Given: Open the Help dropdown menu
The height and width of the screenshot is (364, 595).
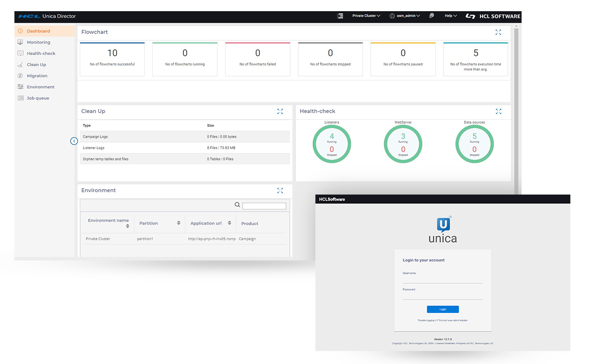Looking at the screenshot, I should [451, 16].
